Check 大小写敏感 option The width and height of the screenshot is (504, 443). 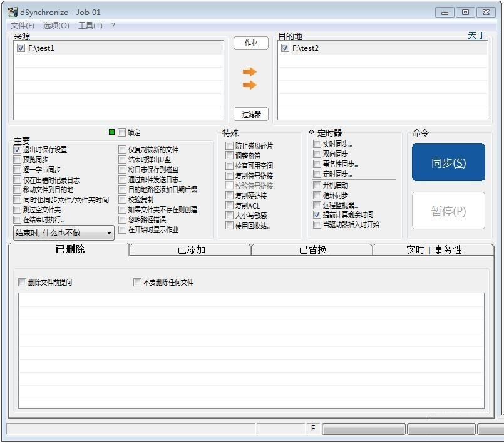coord(229,215)
